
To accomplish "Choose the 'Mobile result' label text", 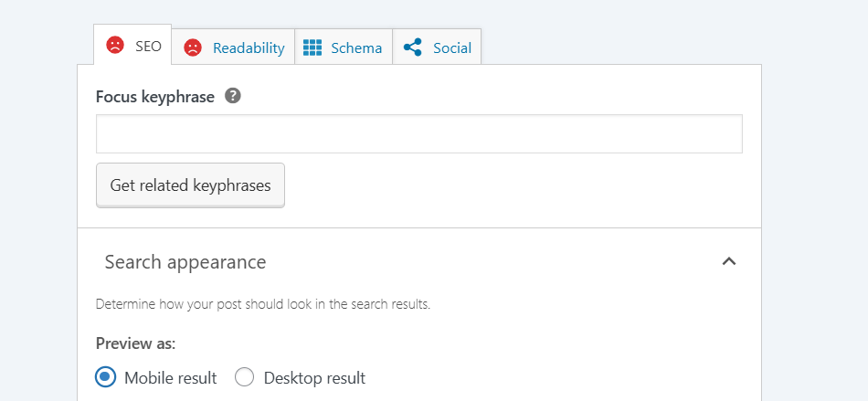I will 171,378.
